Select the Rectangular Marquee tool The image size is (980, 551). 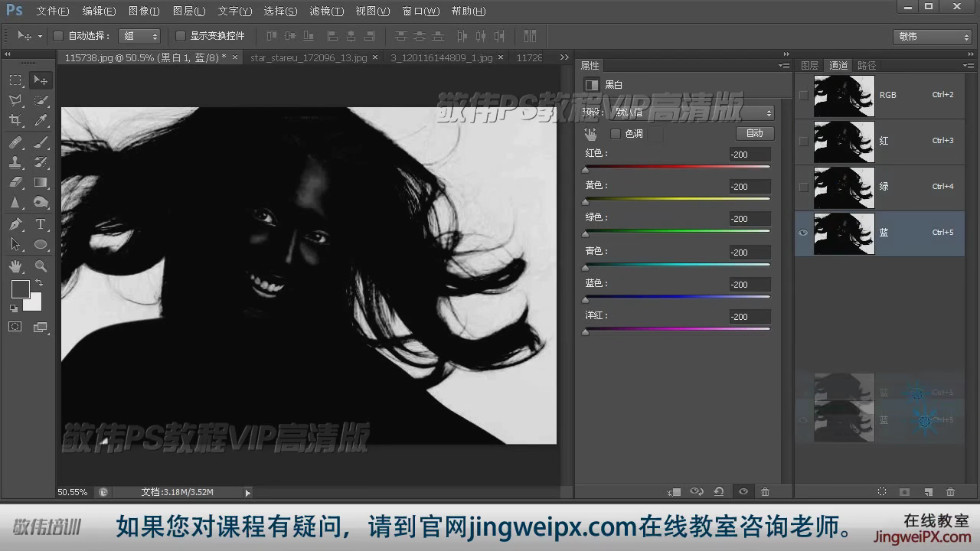pos(15,80)
